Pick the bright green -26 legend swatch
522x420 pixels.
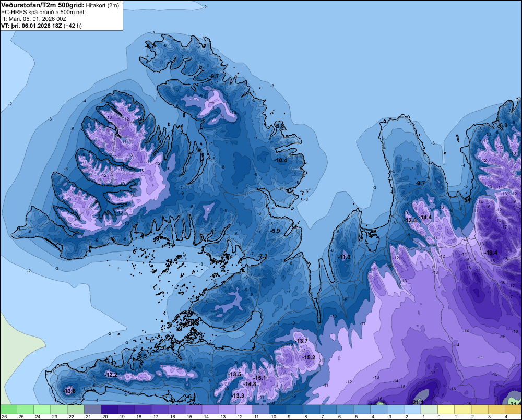[x=8, y=410]
